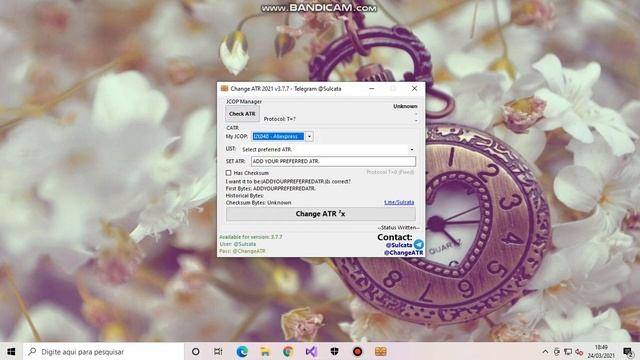Click the Telegram icon beside Contact
The height and width of the screenshot is (360, 640).
(x=418, y=244)
